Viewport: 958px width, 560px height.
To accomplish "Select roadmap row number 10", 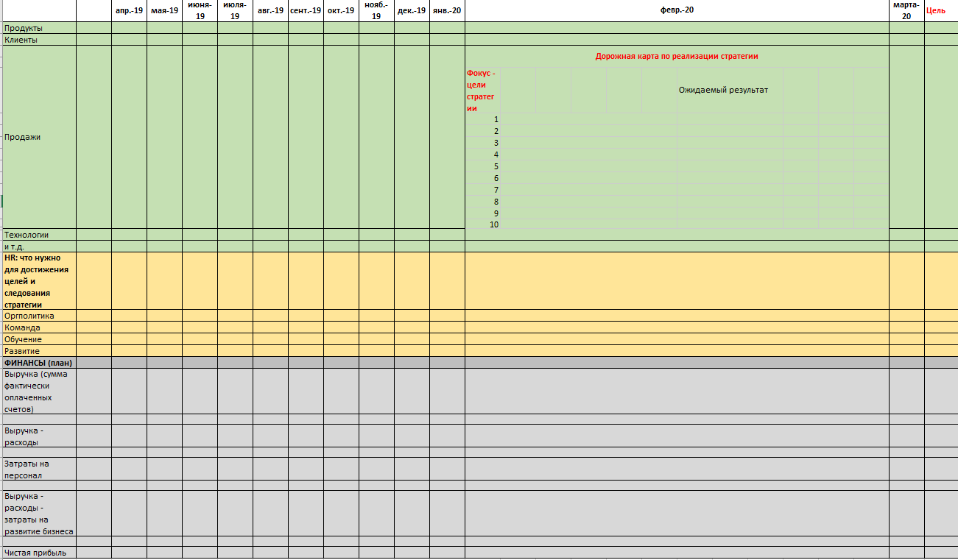I will tap(482, 224).
